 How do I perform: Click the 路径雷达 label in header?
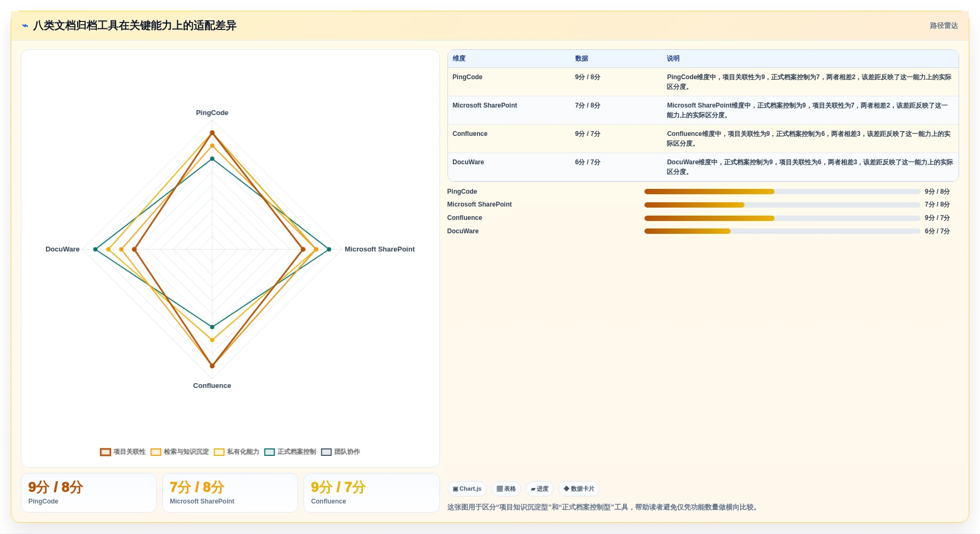click(944, 26)
